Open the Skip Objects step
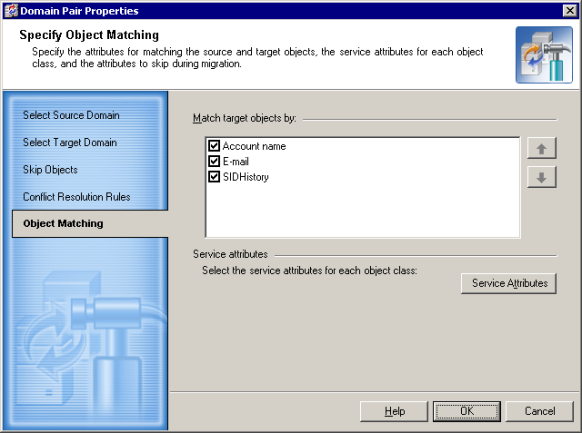 pyautogui.click(x=50, y=170)
